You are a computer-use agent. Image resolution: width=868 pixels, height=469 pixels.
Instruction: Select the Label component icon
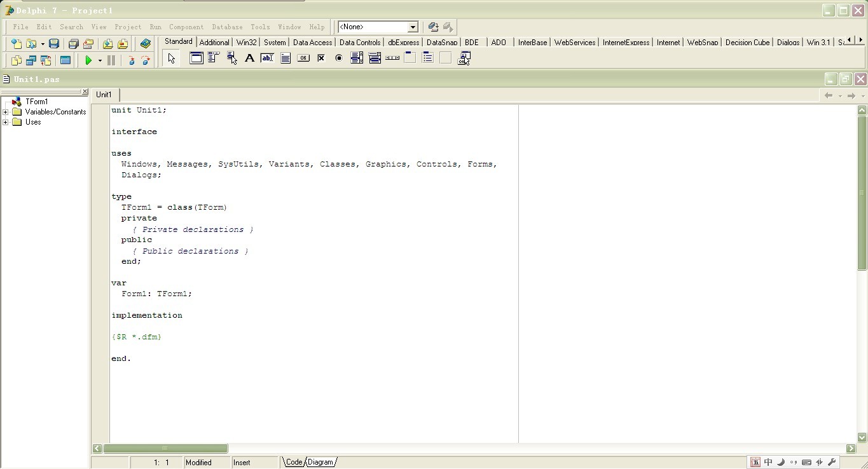pyautogui.click(x=249, y=58)
